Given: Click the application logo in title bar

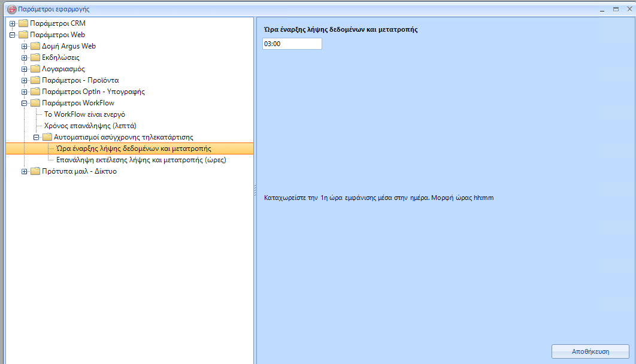Looking at the screenshot, I should tap(11, 9).
